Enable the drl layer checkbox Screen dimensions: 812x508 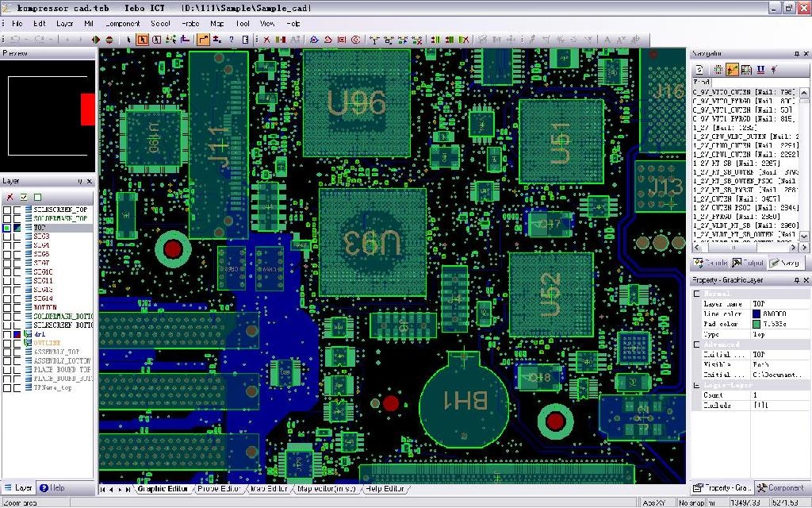pos(7,333)
